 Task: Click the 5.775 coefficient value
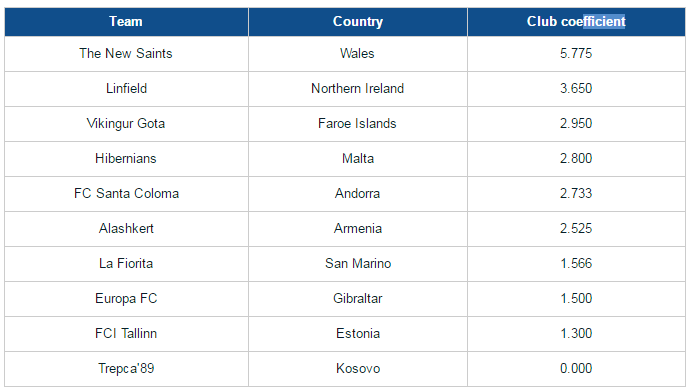coord(576,53)
